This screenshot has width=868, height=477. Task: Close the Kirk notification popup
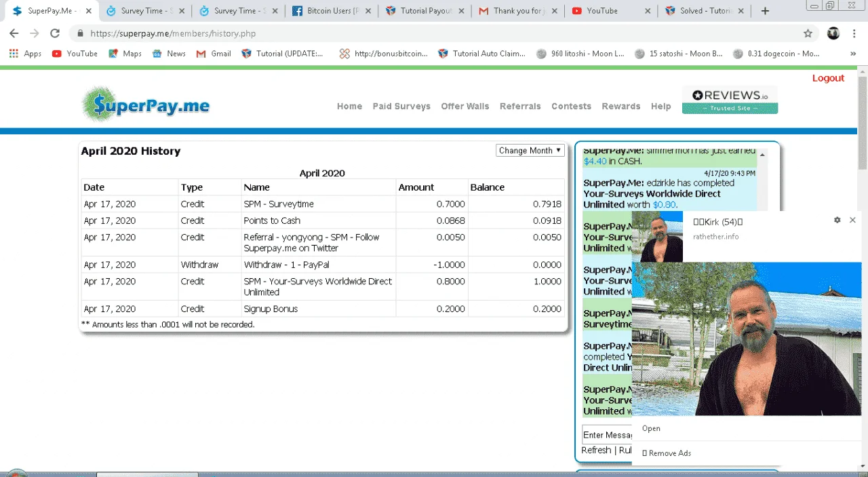[852, 220]
